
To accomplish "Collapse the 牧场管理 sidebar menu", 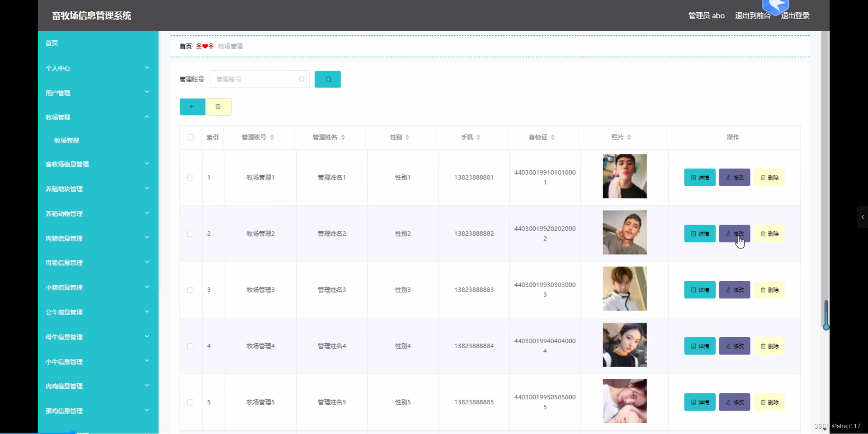I will point(98,117).
